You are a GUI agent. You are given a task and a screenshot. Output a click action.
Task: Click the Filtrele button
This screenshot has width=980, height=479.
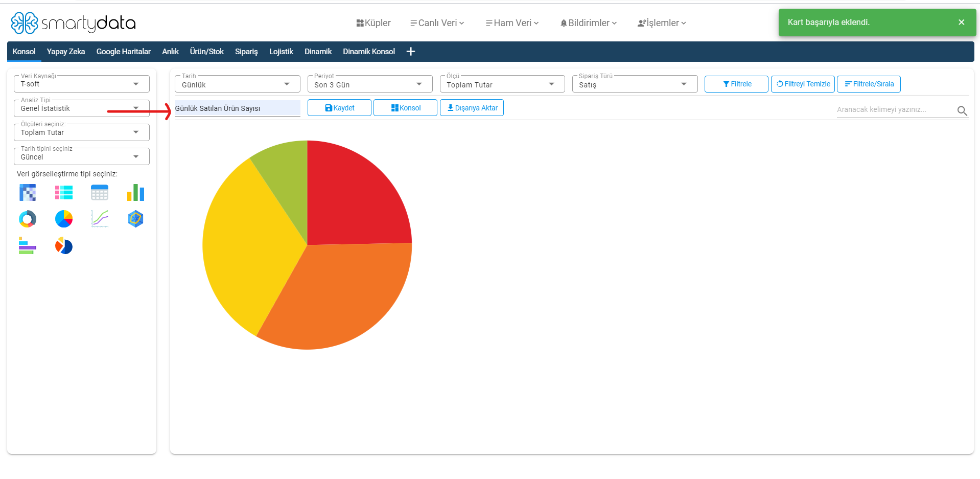tap(736, 84)
